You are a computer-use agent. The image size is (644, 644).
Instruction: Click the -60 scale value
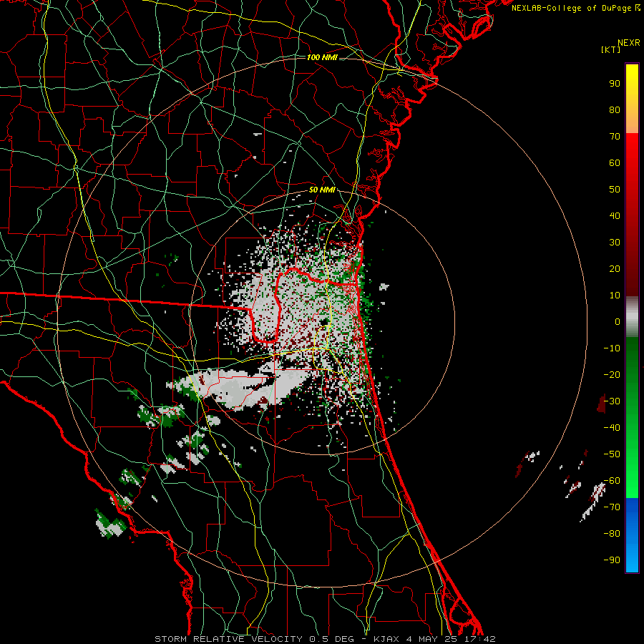[x=612, y=481]
